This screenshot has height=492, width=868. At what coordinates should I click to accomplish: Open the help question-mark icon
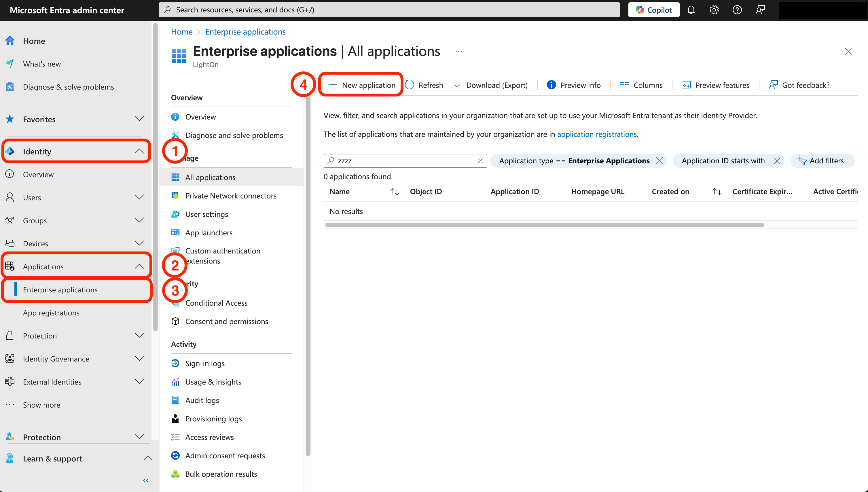pos(737,10)
